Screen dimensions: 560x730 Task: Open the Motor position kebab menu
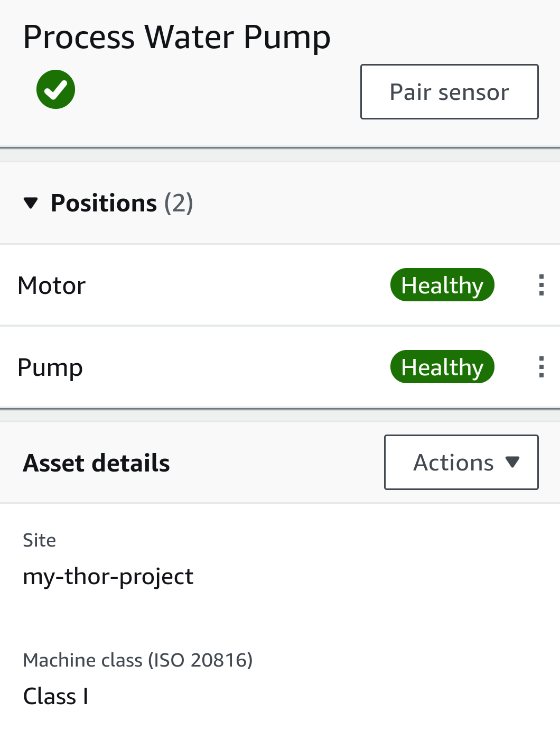541,285
